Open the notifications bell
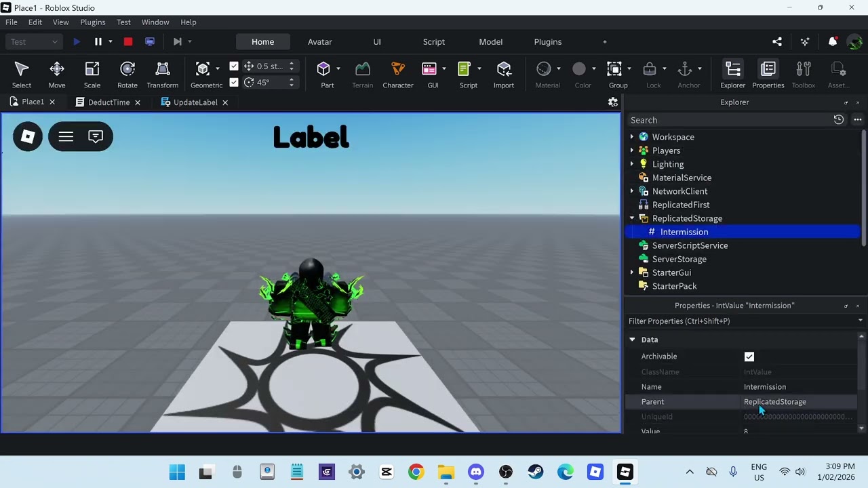Viewport: 868px width, 488px height. point(833,42)
